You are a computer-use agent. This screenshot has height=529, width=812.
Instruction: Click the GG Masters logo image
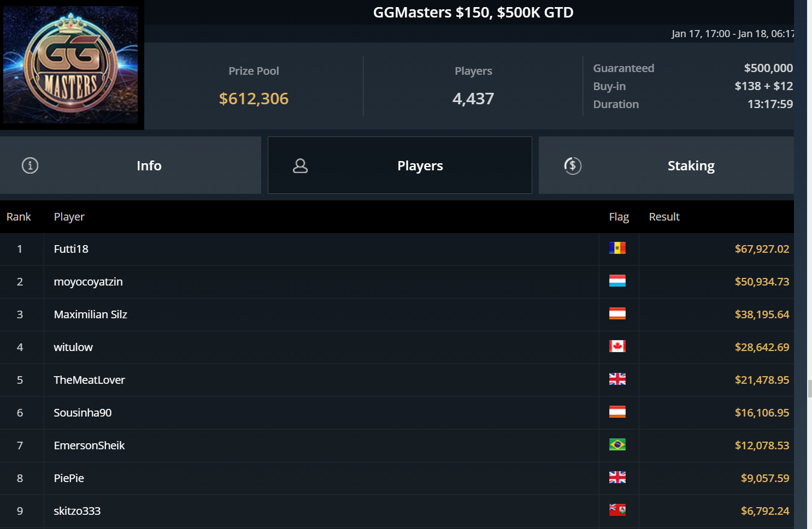coord(72,64)
